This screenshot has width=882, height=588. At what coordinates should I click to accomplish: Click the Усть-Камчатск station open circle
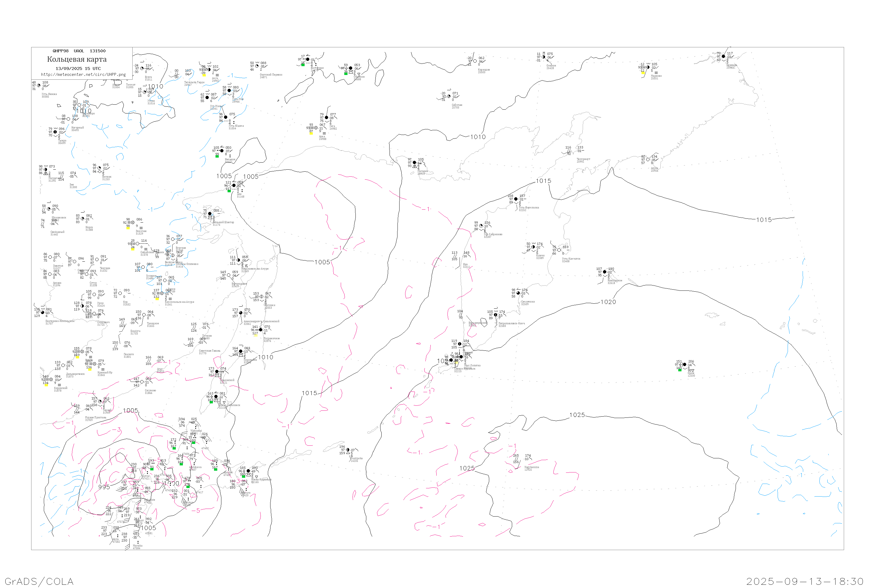[x=559, y=250]
